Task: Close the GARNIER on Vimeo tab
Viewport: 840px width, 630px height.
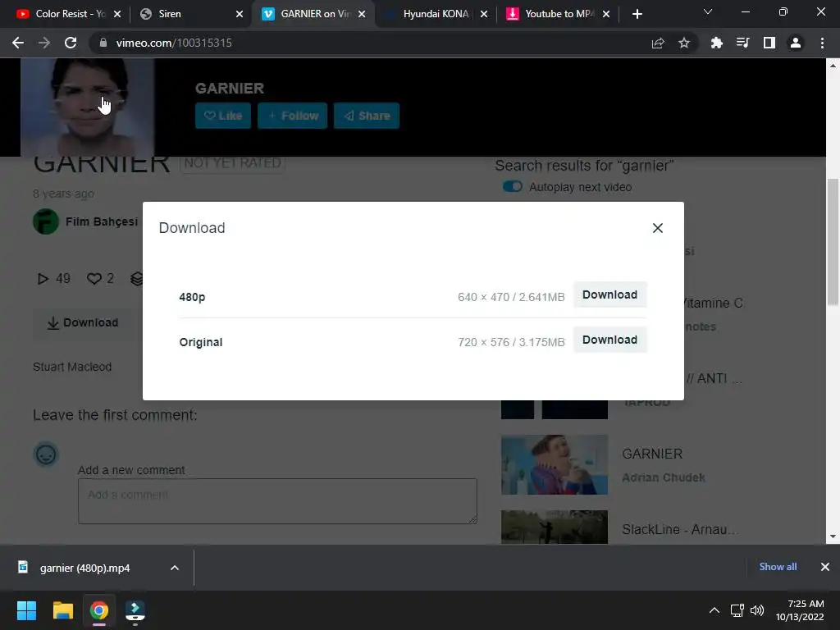Action: click(x=362, y=14)
